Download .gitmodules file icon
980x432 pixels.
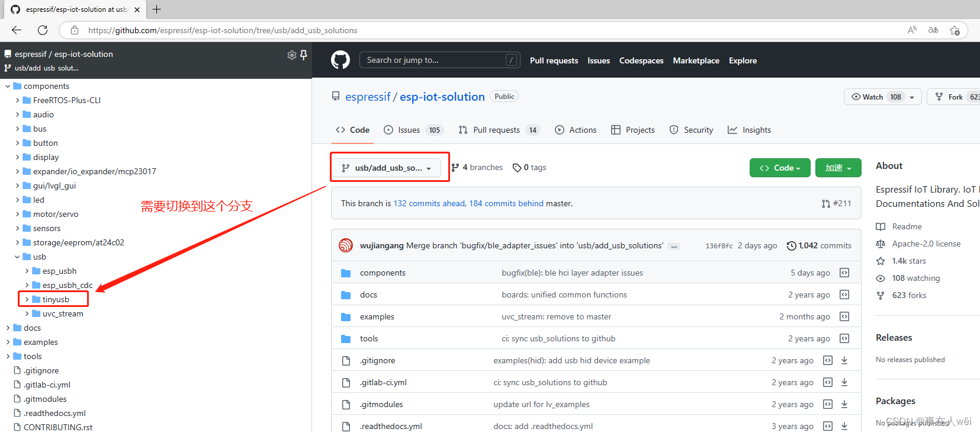coord(844,404)
